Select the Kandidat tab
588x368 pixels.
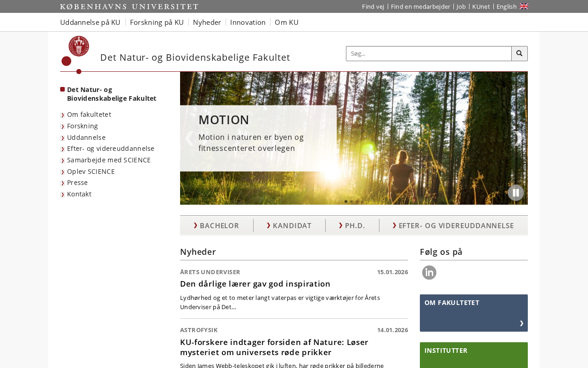coord(289,225)
